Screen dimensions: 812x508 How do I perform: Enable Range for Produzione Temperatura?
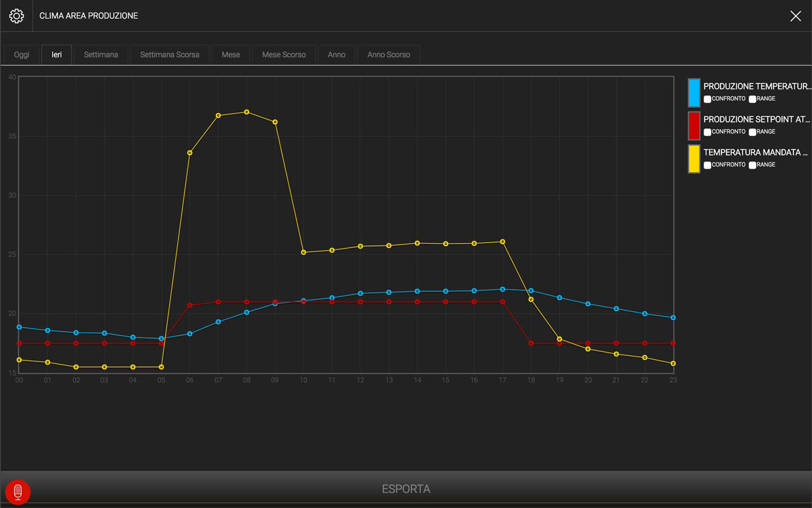752,99
